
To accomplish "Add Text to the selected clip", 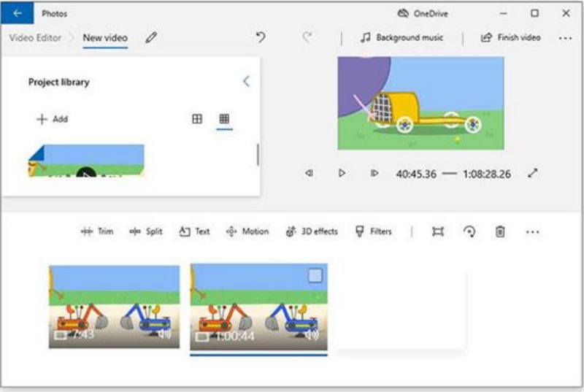I will click(x=194, y=231).
